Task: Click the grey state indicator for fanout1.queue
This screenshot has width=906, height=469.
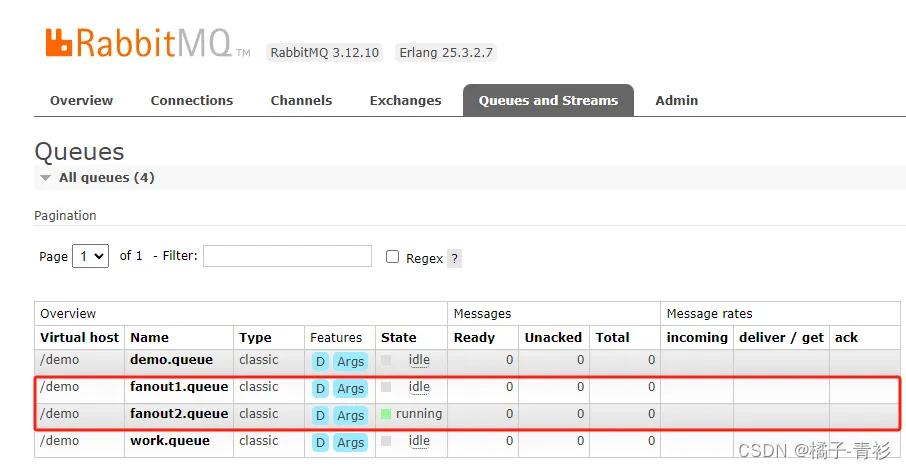Action: tap(386, 387)
